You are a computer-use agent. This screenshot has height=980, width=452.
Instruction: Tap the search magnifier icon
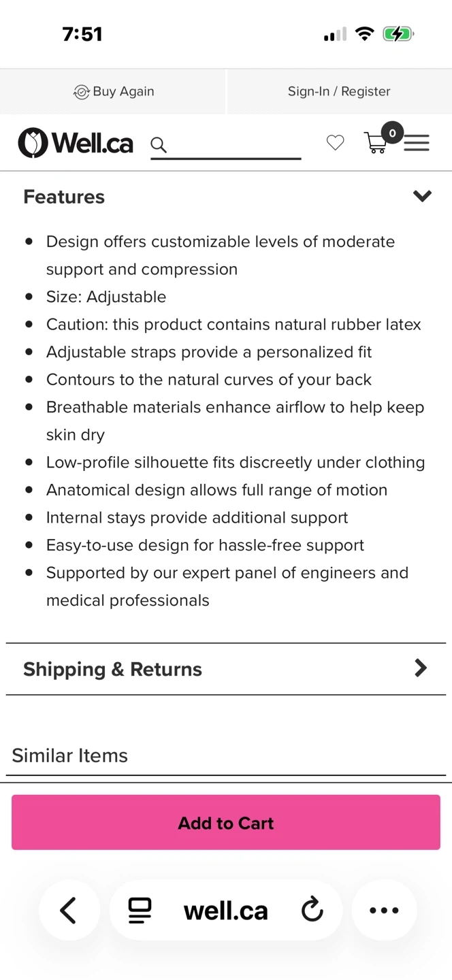(159, 144)
